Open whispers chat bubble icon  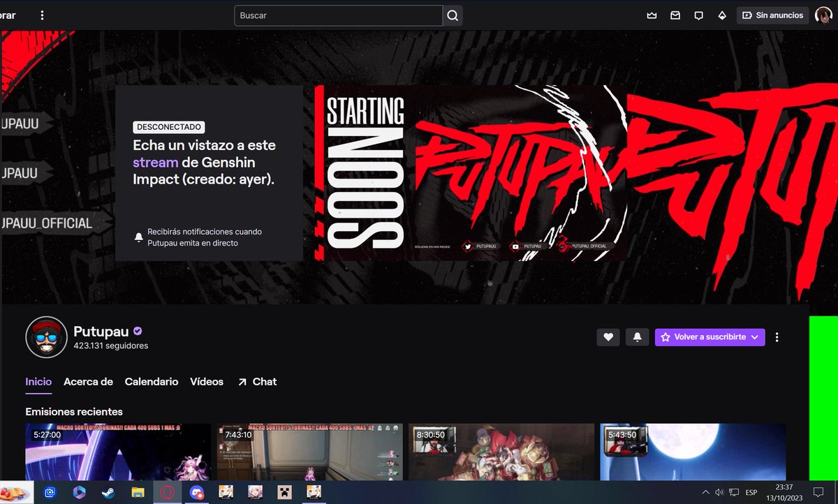coord(698,15)
